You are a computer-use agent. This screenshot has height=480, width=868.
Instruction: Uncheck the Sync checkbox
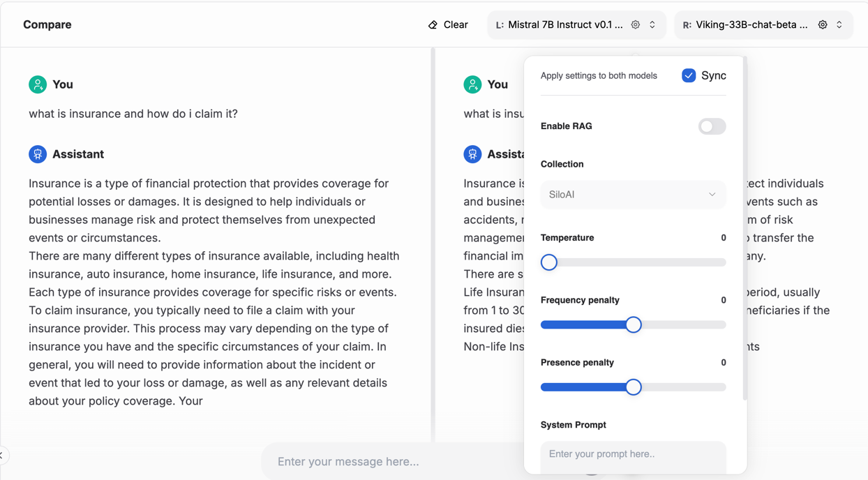pos(689,75)
